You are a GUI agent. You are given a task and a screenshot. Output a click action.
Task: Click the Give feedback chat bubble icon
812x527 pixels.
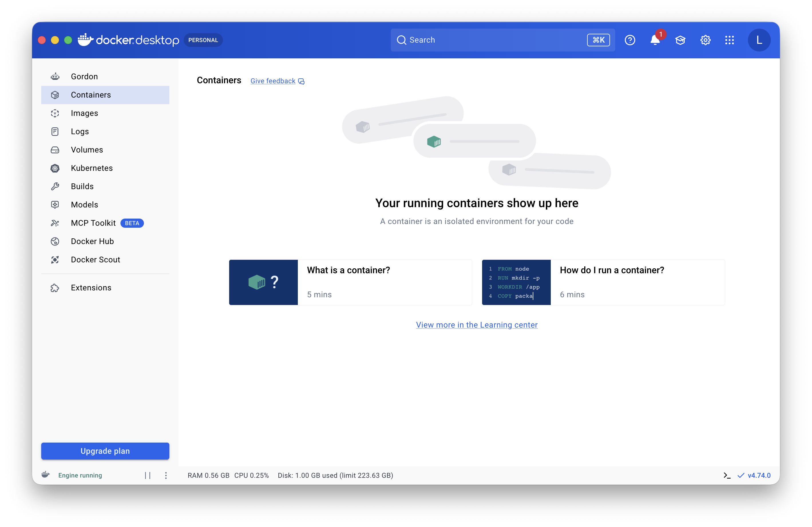point(301,81)
